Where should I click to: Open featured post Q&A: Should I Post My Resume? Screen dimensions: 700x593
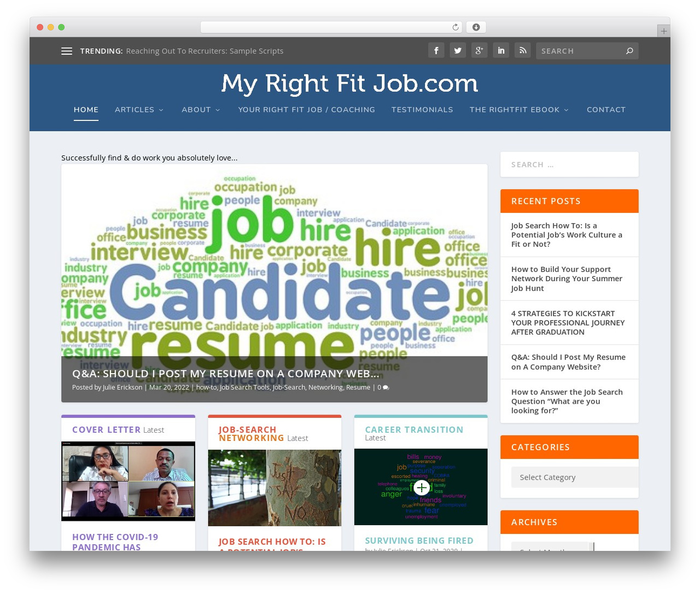pos(225,374)
